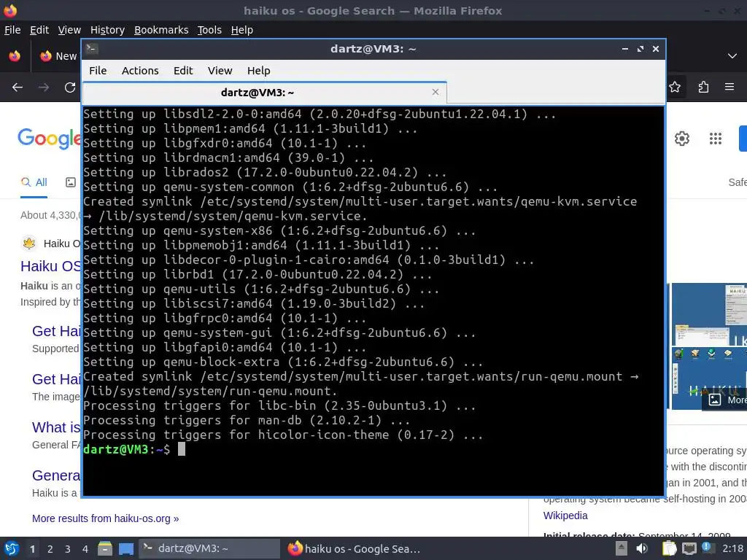Maximize the terminal window

[640, 49]
